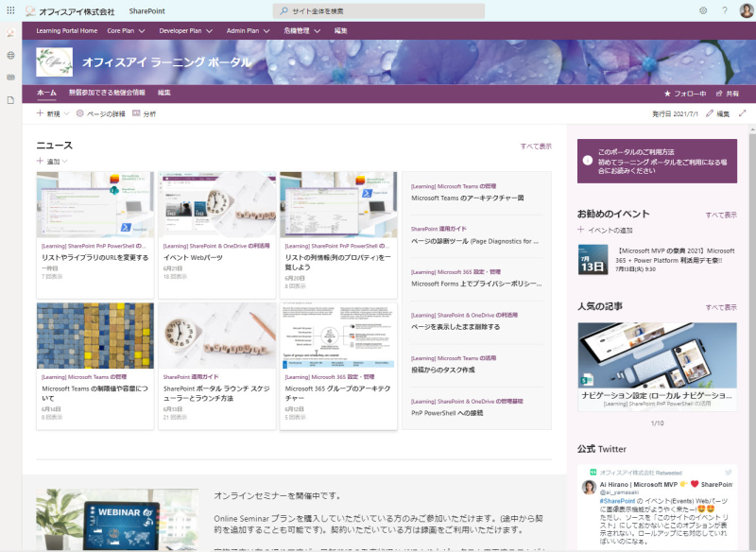The height and width of the screenshot is (552, 756).
Task: Click すべて表示 for お勧めのイベント
Action: pyautogui.click(x=721, y=215)
